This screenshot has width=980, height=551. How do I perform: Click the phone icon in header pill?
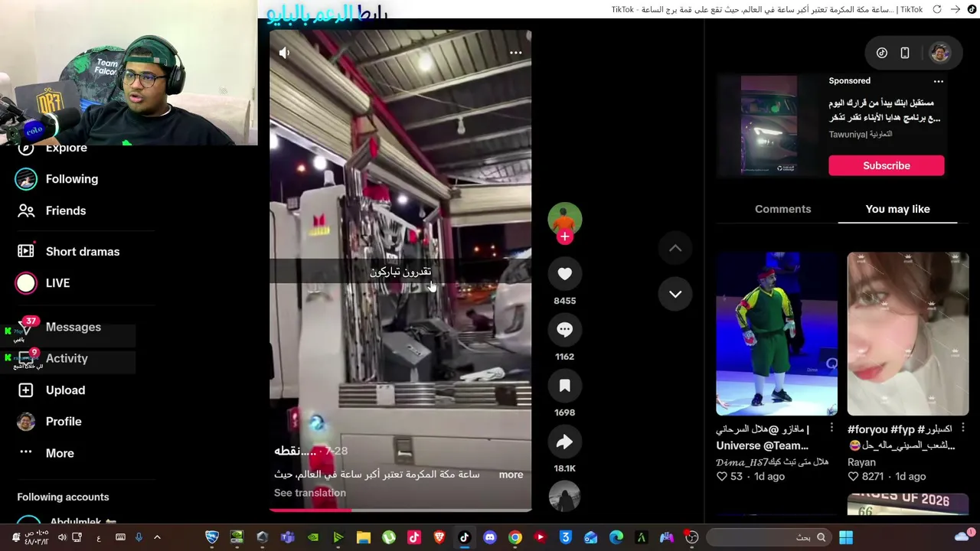click(x=905, y=53)
